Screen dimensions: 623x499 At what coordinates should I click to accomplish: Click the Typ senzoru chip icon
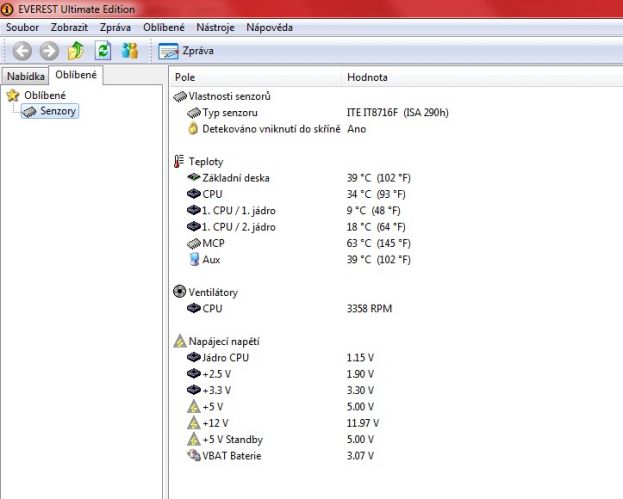click(x=193, y=113)
